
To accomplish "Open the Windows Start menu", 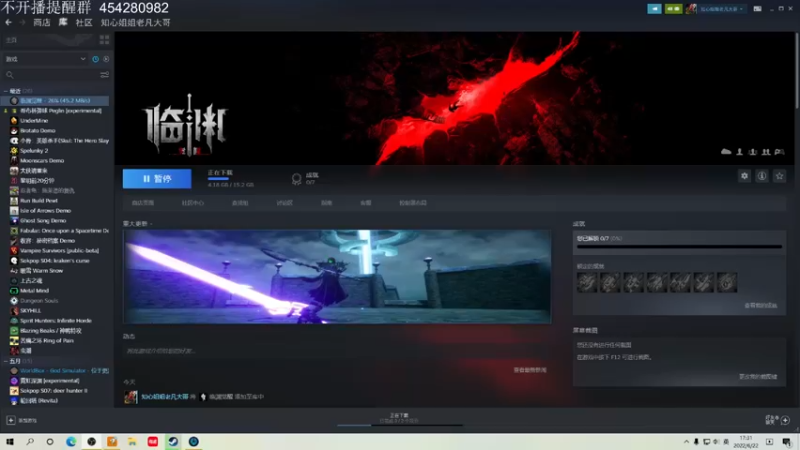I will click(10, 442).
